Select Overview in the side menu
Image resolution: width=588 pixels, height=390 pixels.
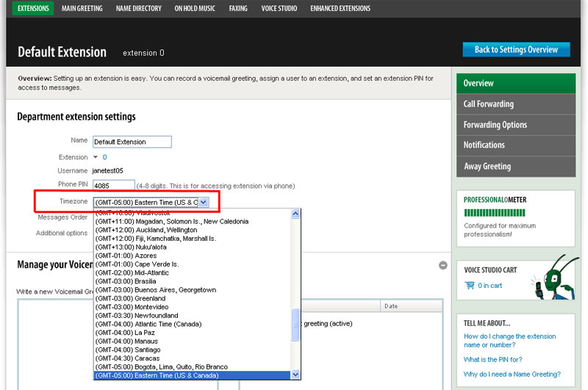point(516,83)
